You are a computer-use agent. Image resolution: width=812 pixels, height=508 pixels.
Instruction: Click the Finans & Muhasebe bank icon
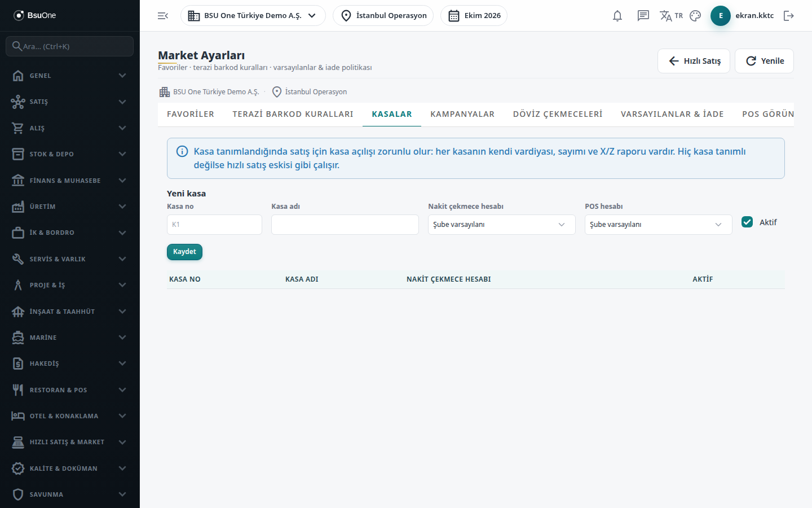click(x=18, y=181)
